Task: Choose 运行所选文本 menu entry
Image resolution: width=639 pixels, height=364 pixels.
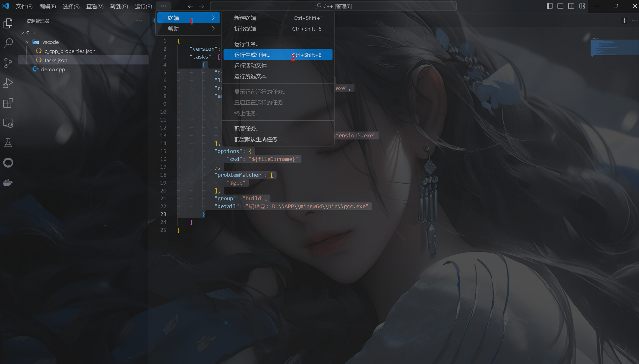Action: point(278,76)
